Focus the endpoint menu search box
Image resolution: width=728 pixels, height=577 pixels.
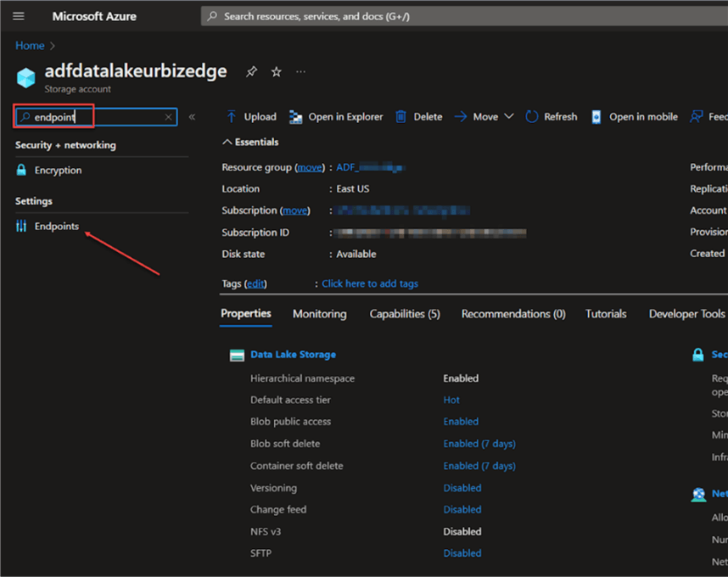click(x=97, y=117)
